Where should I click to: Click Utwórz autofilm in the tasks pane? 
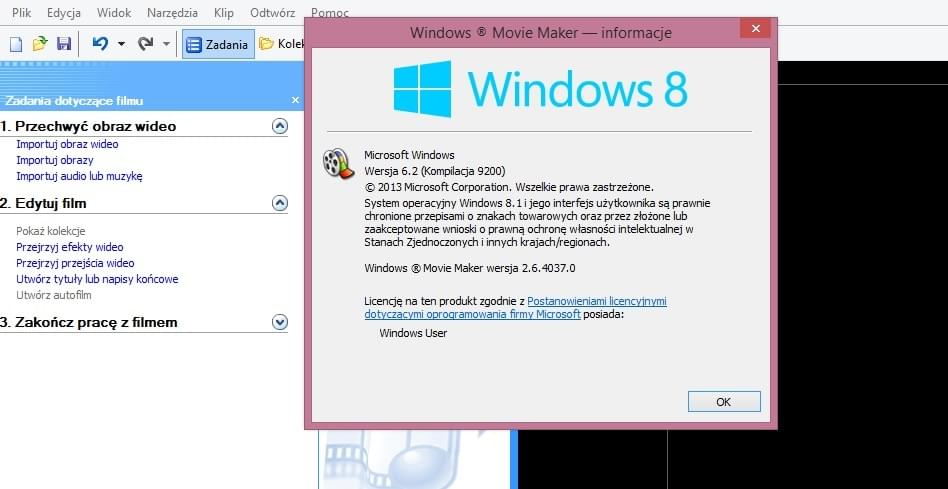(54, 295)
